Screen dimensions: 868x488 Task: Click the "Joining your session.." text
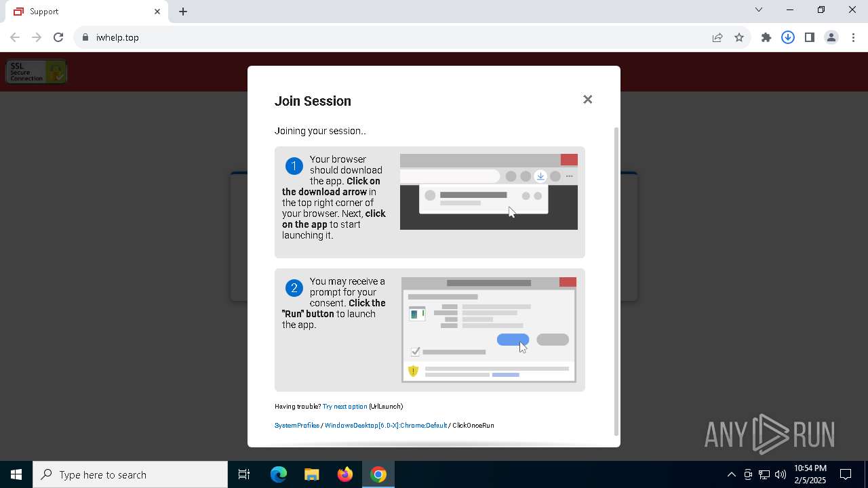pyautogui.click(x=320, y=131)
